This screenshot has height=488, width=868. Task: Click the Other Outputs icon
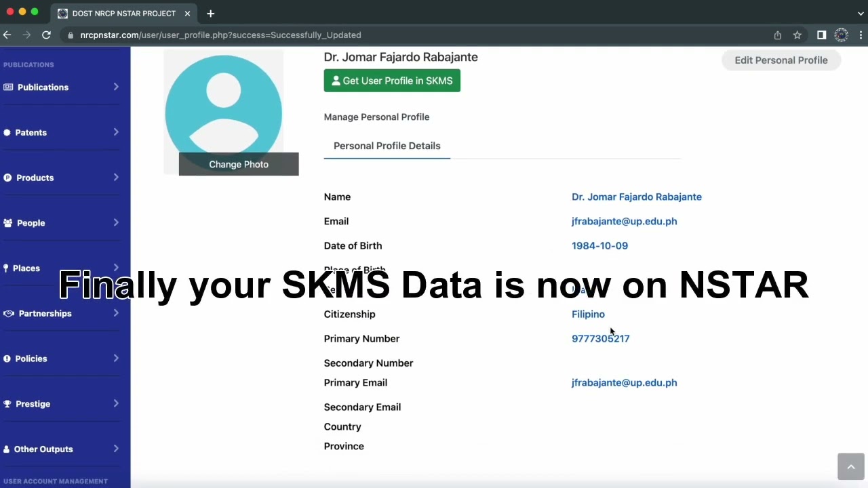pos(7,449)
